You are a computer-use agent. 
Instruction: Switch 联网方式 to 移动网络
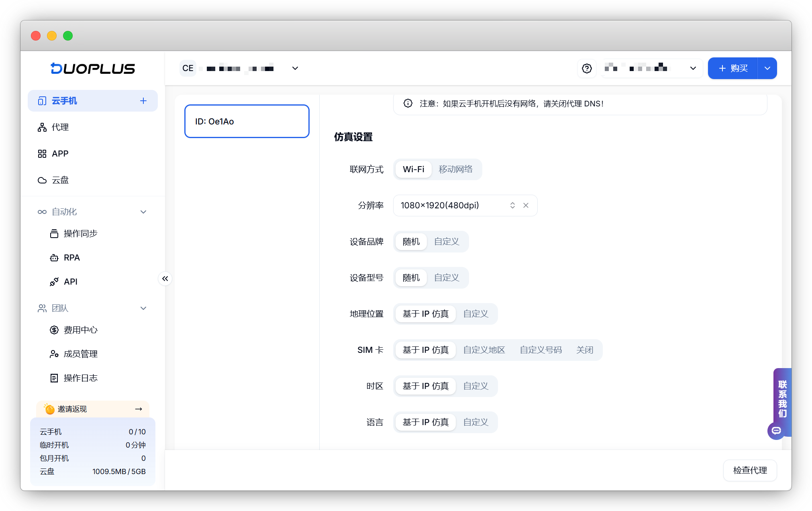(455, 169)
